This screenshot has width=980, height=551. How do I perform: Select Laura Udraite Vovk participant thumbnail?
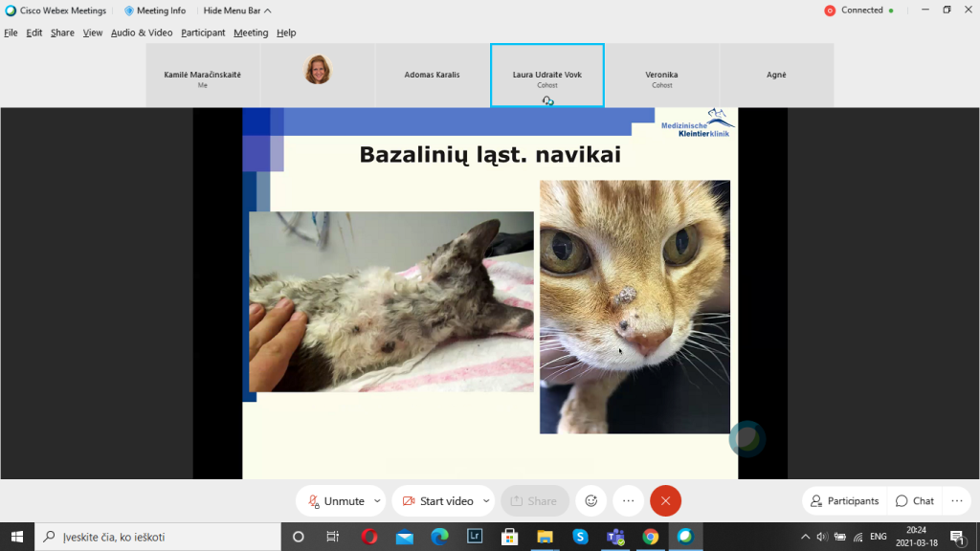546,76
